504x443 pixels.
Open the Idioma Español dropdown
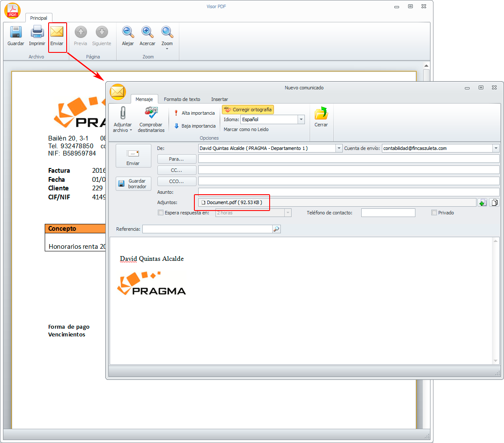click(x=301, y=119)
